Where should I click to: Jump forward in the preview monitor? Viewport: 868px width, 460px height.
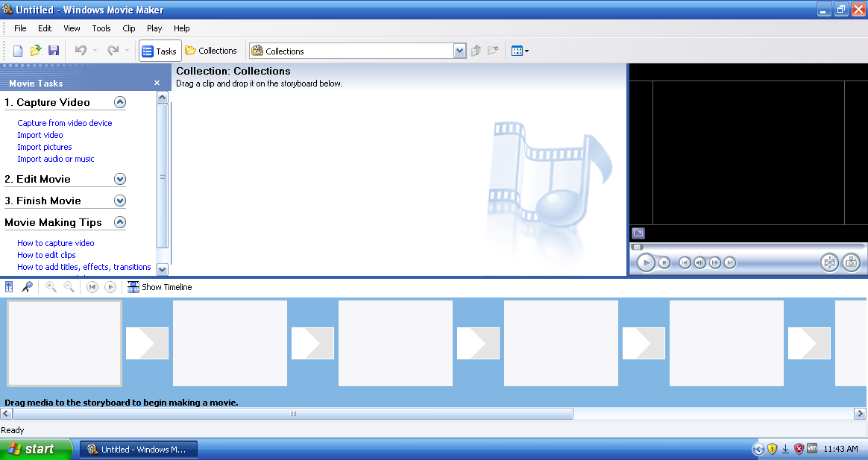(730, 263)
